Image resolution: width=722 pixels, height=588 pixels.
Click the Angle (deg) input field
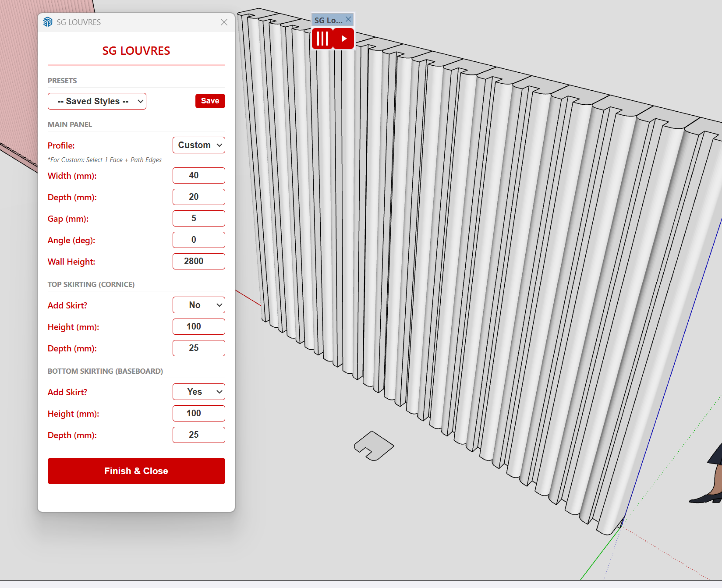click(x=199, y=240)
